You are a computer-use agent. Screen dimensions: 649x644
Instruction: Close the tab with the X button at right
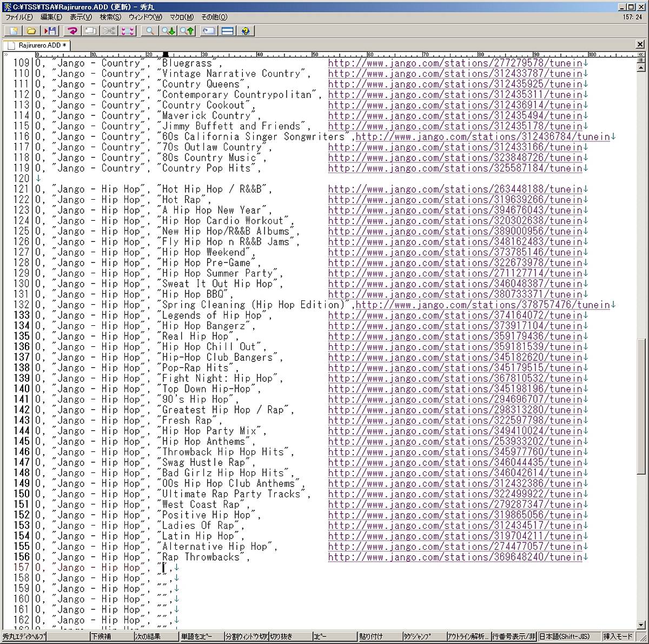pos(640,44)
